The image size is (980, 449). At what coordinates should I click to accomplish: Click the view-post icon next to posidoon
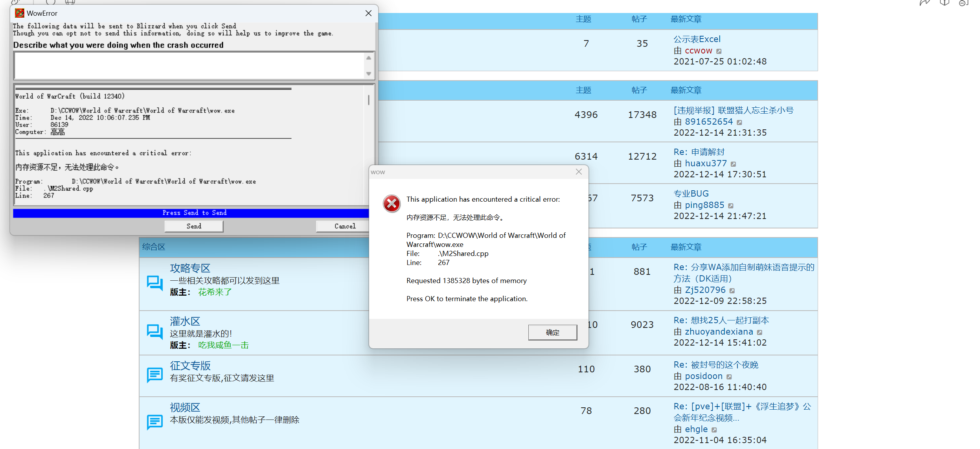(729, 377)
